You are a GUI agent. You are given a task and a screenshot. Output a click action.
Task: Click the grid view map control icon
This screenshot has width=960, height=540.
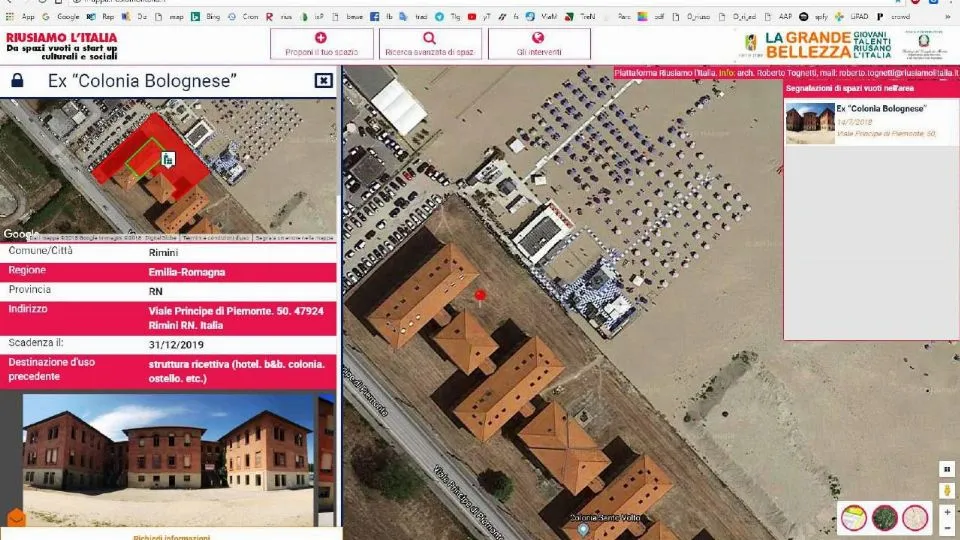click(x=947, y=469)
